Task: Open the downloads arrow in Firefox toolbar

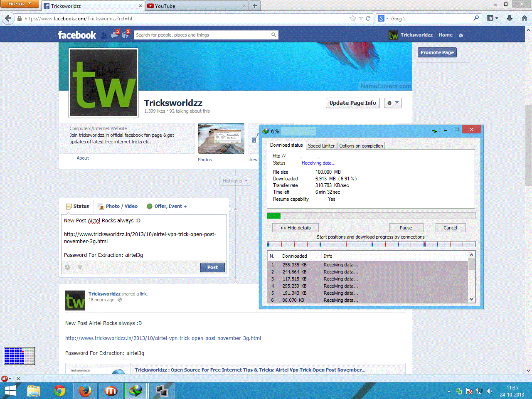Action: pyautogui.click(x=510, y=18)
